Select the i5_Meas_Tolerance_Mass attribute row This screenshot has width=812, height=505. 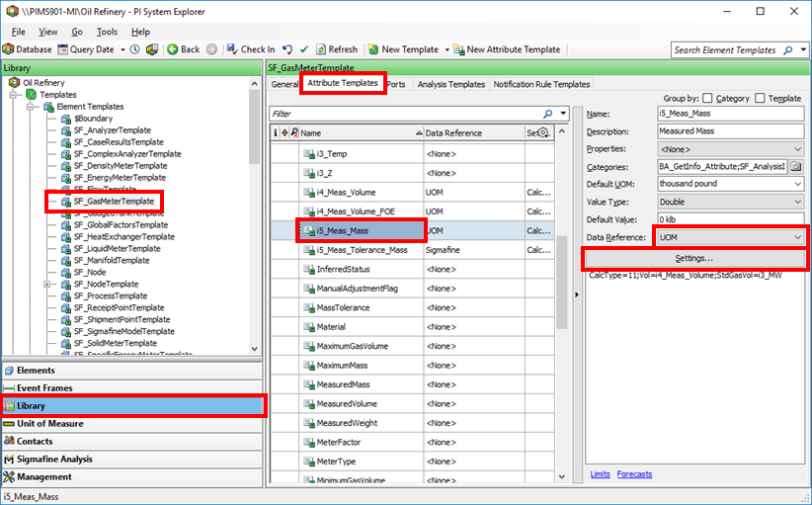(412, 250)
